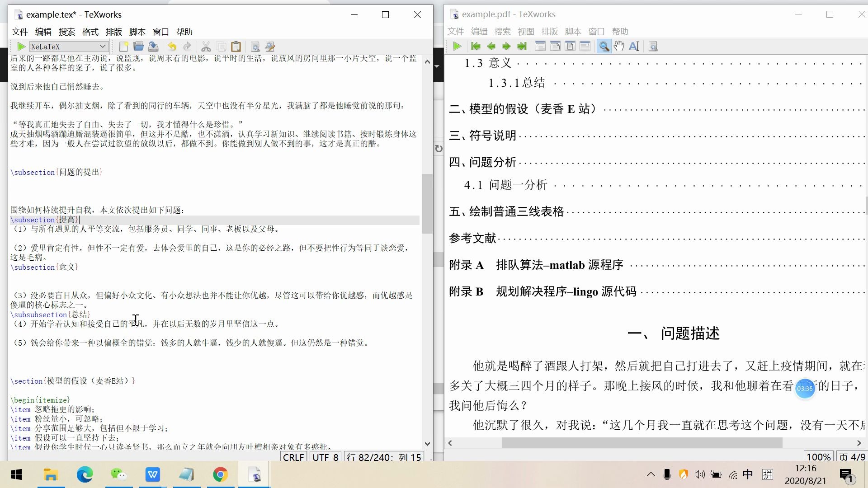Click TOC entry 4.1 问题一分析
This screenshot has height=488, width=868.
[506, 185]
